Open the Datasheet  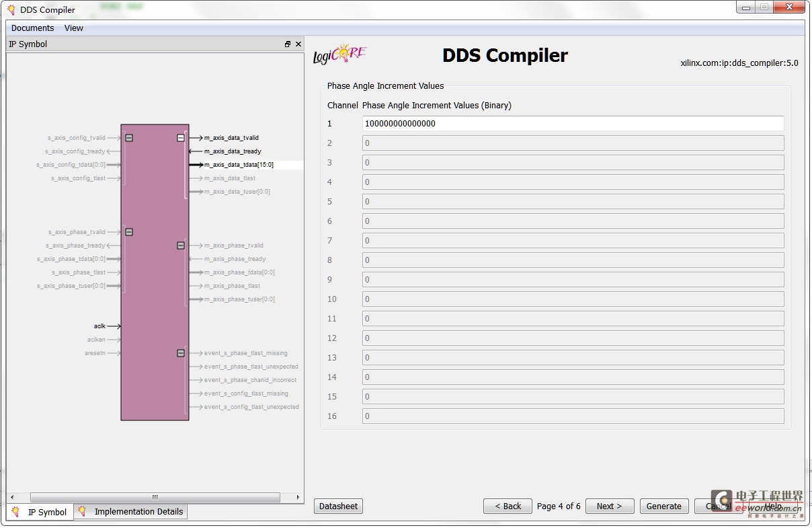(338, 506)
